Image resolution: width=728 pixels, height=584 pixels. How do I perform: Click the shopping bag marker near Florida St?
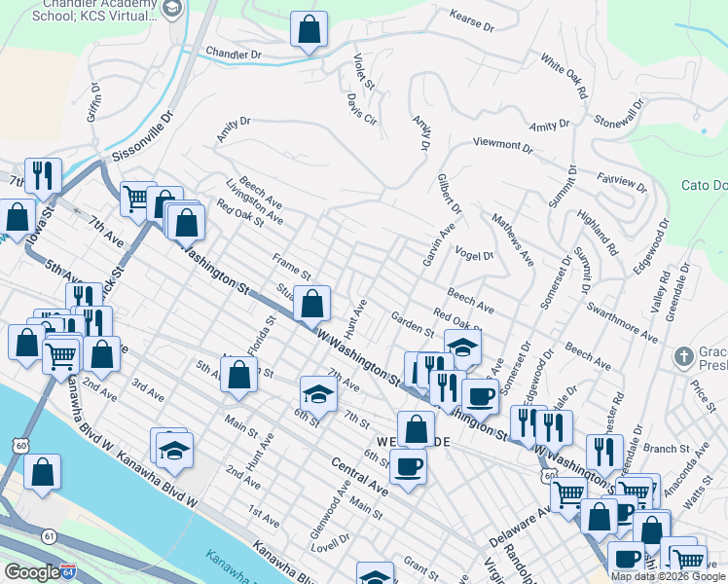[238, 375]
